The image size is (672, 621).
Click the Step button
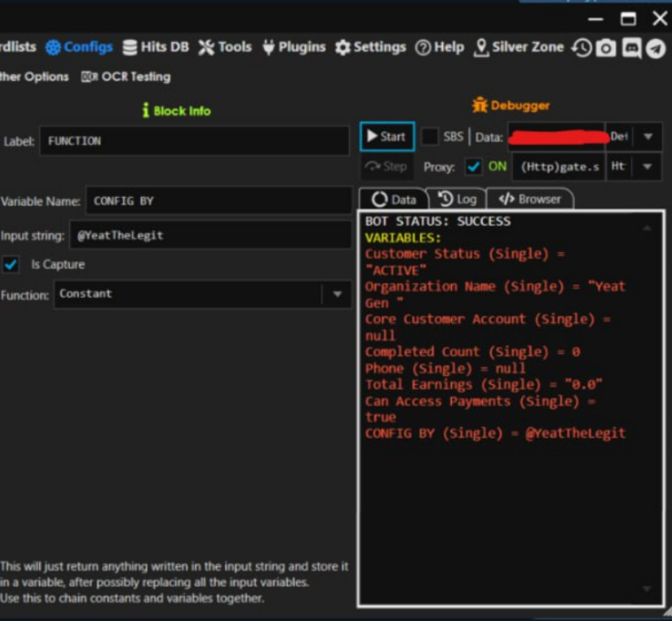pyautogui.click(x=386, y=167)
